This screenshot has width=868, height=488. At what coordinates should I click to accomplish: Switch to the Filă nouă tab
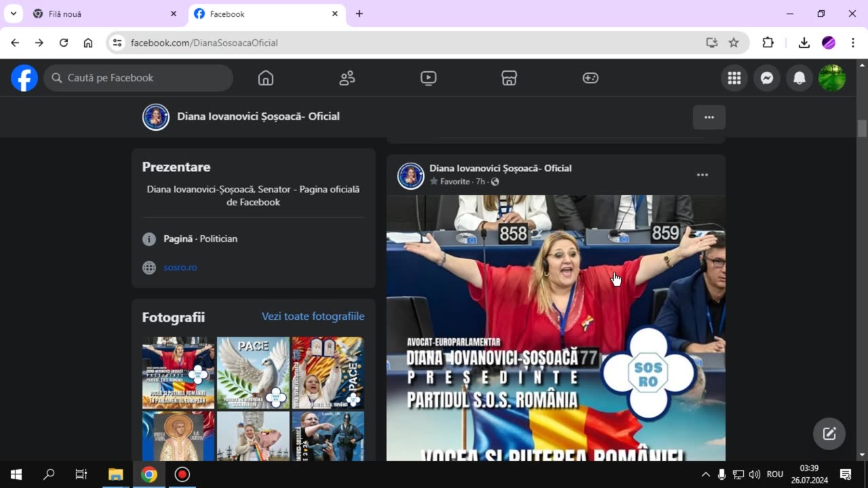[x=105, y=14]
